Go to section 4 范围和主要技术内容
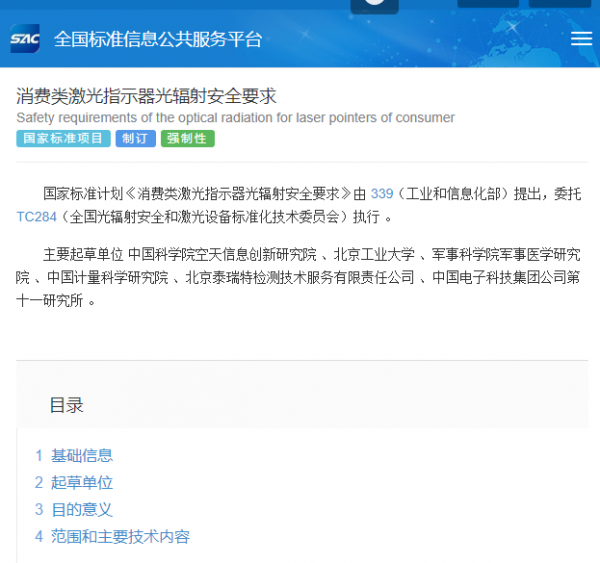This screenshot has width=600, height=563. click(x=119, y=536)
